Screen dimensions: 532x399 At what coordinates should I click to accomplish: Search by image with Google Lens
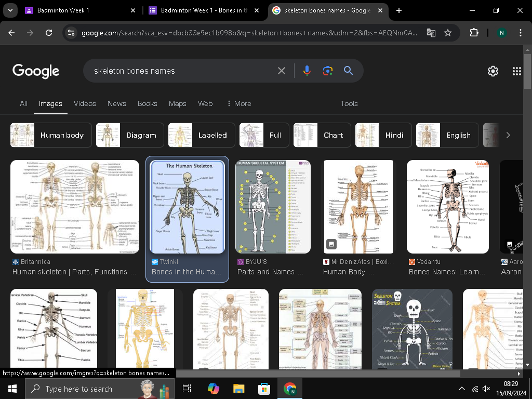[x=327, y=71]
